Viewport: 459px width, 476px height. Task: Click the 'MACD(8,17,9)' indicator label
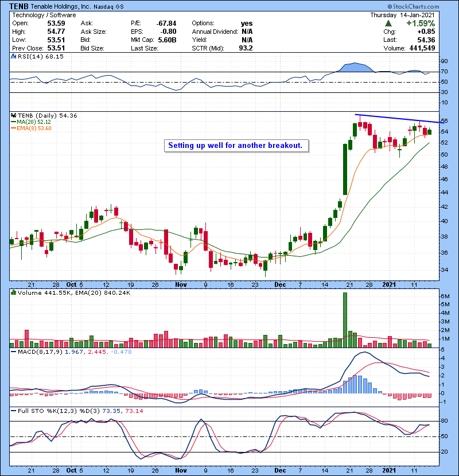click(x=40, y=352)
